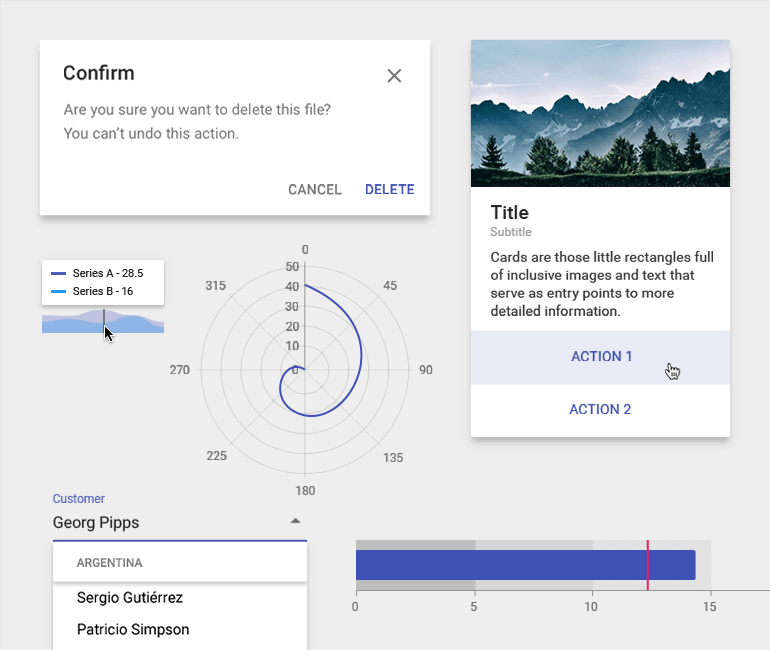
Task: Click the card Title heading text
Action: (509, 213)
